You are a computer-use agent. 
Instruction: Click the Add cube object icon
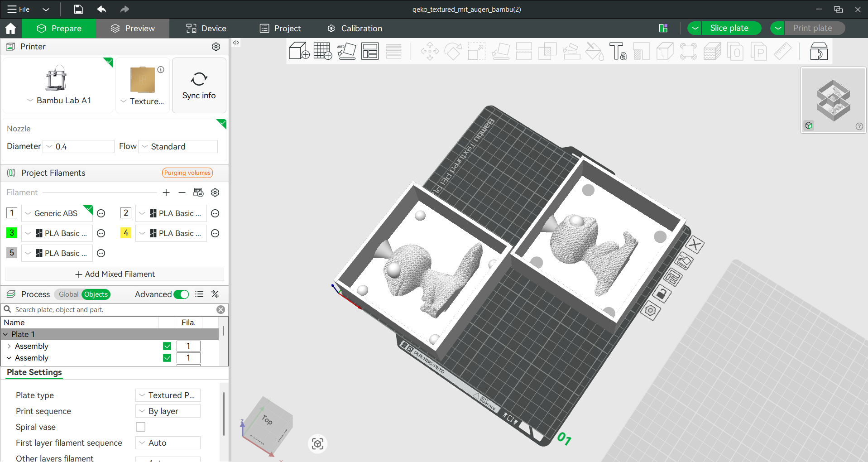tap(299, 51)
